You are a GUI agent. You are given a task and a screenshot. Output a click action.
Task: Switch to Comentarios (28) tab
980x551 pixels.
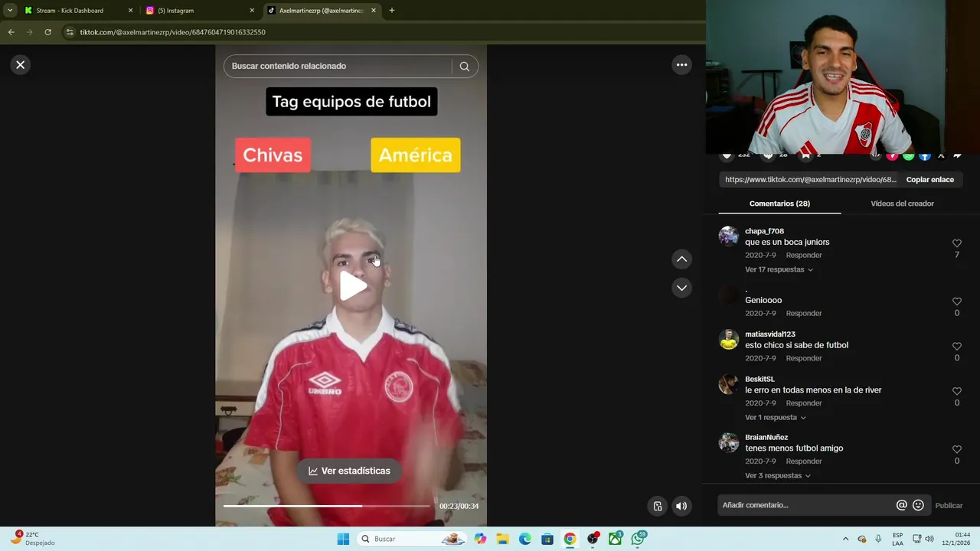[779, 204]
